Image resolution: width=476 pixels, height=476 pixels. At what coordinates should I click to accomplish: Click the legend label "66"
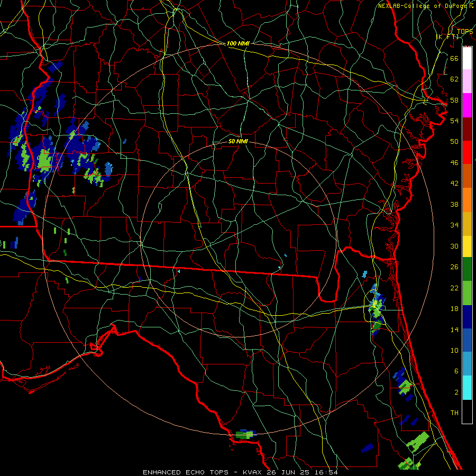click(x=454, y=58)
